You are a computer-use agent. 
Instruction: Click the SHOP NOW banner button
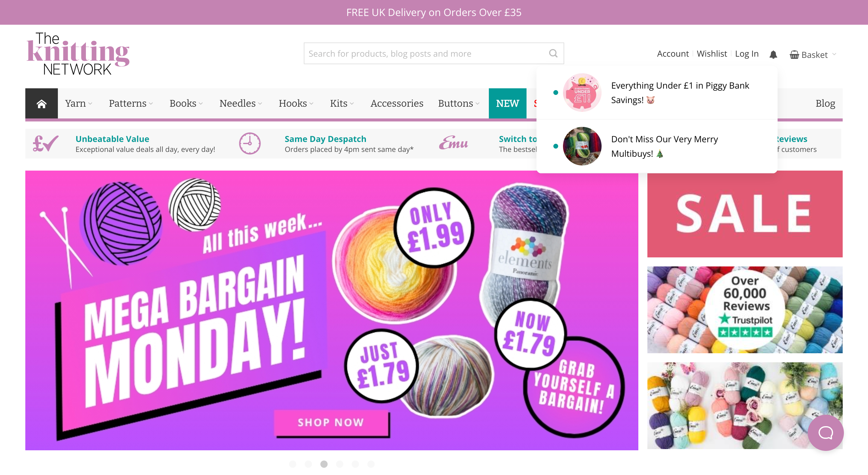[331, 422]
